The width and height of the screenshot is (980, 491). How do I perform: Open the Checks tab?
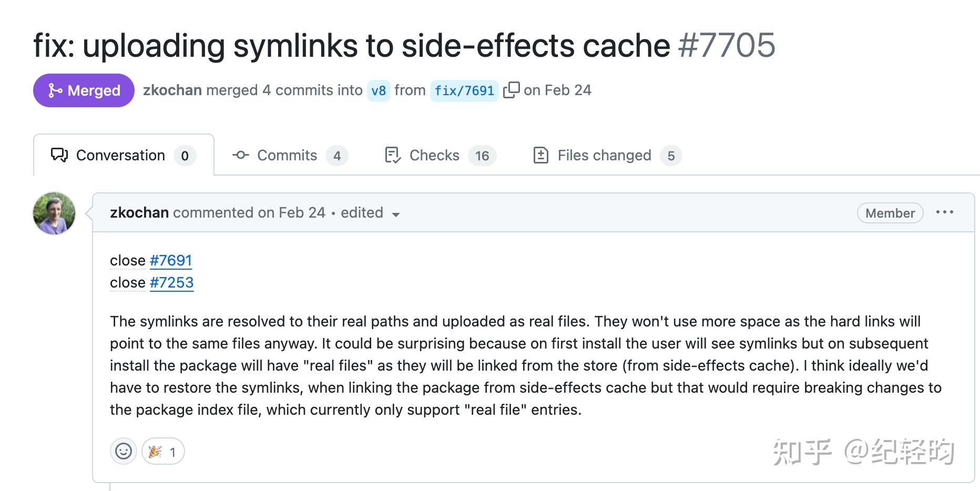(x=440, y=155)
